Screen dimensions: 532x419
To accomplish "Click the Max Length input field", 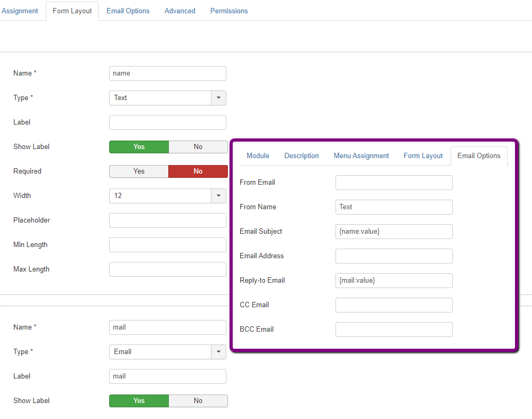I will point(167,269).
